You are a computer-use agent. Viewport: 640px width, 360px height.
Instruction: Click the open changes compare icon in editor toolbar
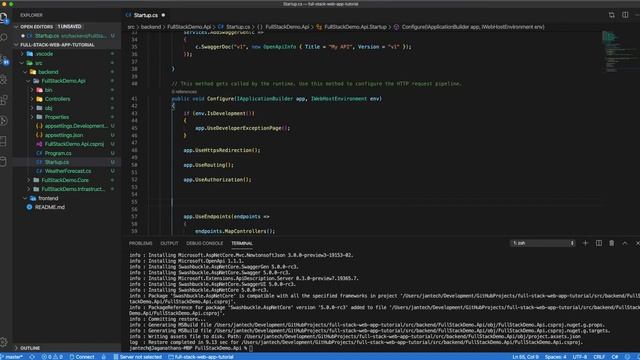pyautogui.click(x=611, y=15)
